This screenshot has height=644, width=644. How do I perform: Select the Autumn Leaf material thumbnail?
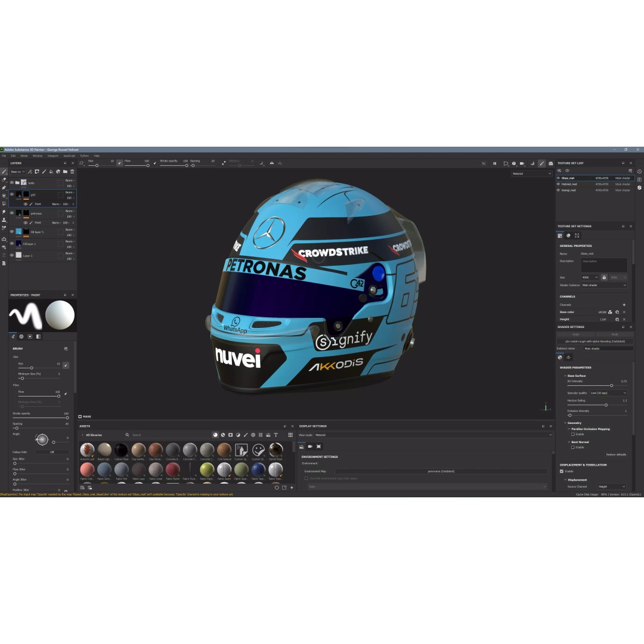pyautogui.click(x=87, y=450)
